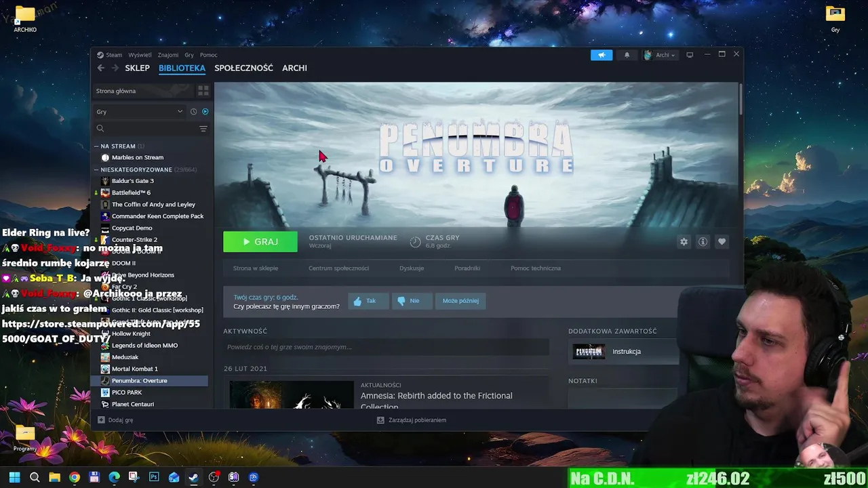Select Legends of Idleon MMO
This screenshot has width=868, height=488.
pos(144,346)
